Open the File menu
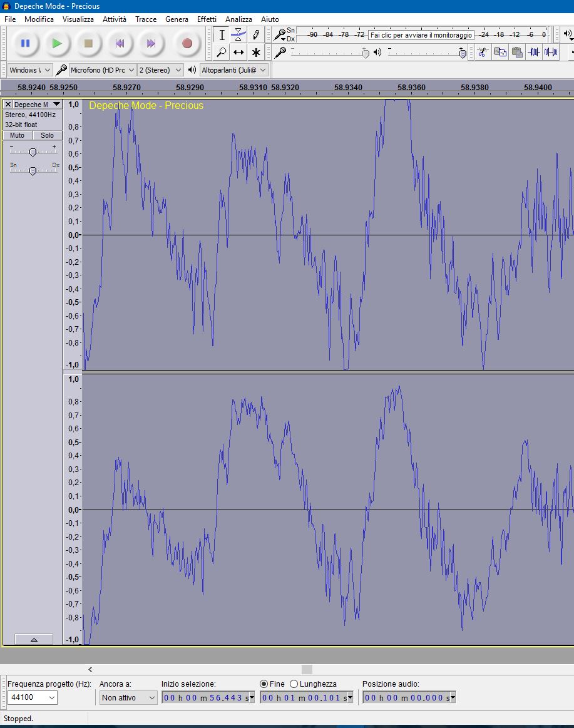The width and height of the screenshot is (574, 728). click(10, 19)
